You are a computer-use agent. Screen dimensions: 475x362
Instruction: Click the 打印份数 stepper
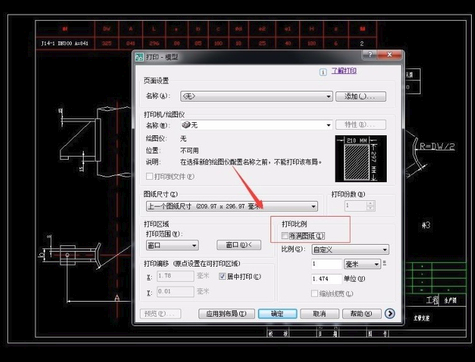tap(370, 206)
